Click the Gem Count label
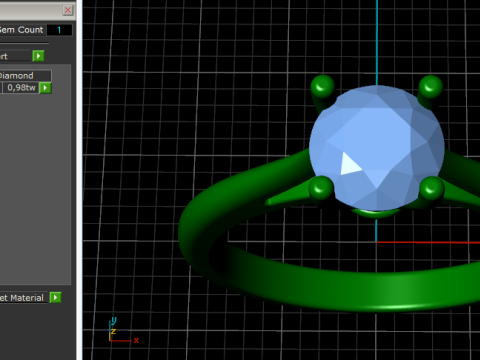480x360 pixels. tap(22, 30)
